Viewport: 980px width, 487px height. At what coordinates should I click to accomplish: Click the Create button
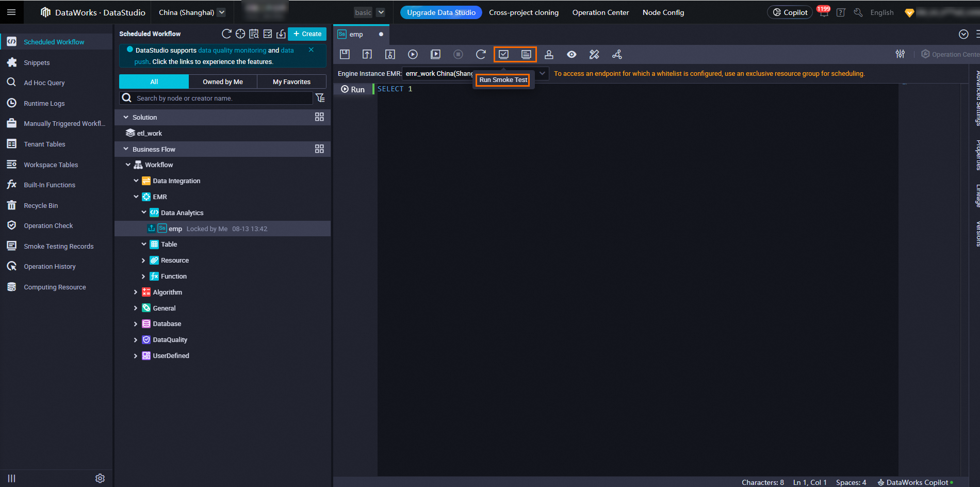(x=307, y=34)
